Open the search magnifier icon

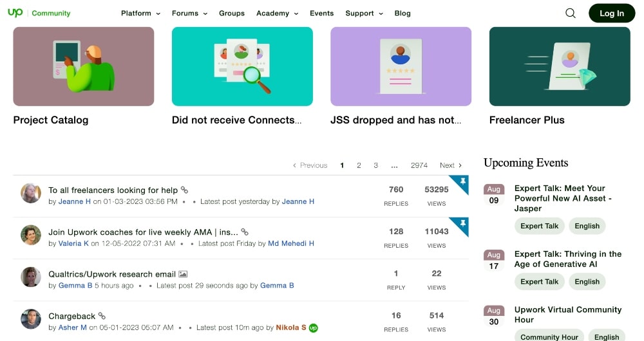(x=571, y=13)
